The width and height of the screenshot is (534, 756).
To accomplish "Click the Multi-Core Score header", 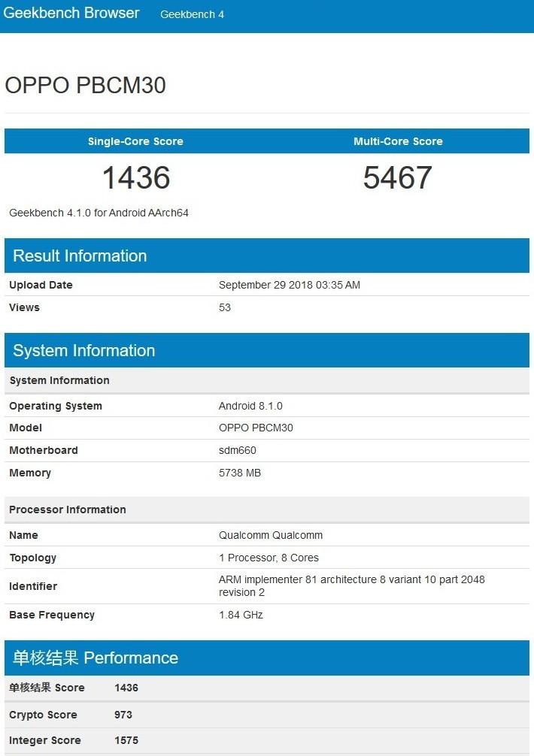I will click(398, 141).
